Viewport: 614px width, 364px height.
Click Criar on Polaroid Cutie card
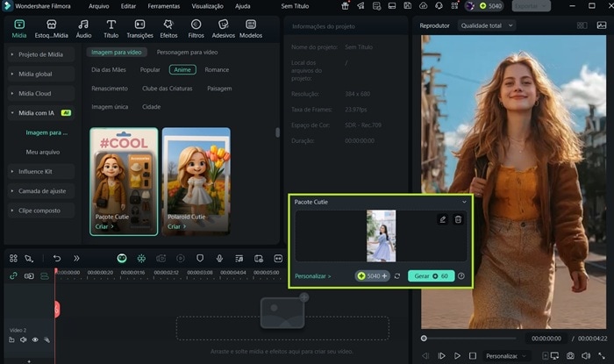pos(176,226)
